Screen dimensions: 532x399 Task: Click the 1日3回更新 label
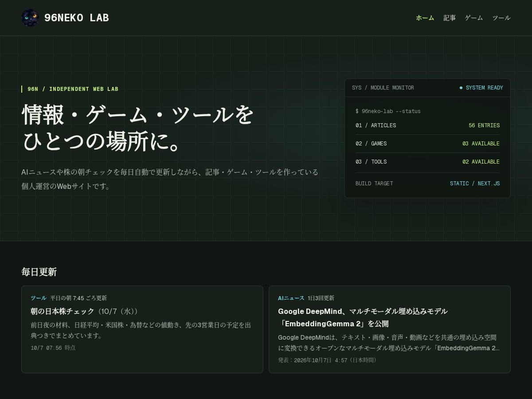pos(321,298)
